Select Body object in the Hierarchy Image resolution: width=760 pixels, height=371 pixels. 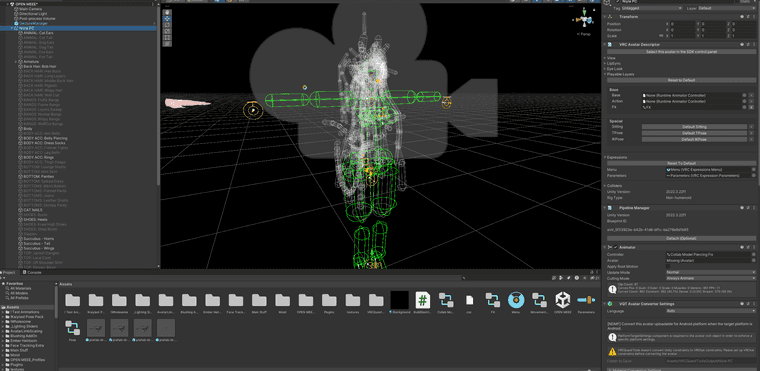tap(28, 129)
